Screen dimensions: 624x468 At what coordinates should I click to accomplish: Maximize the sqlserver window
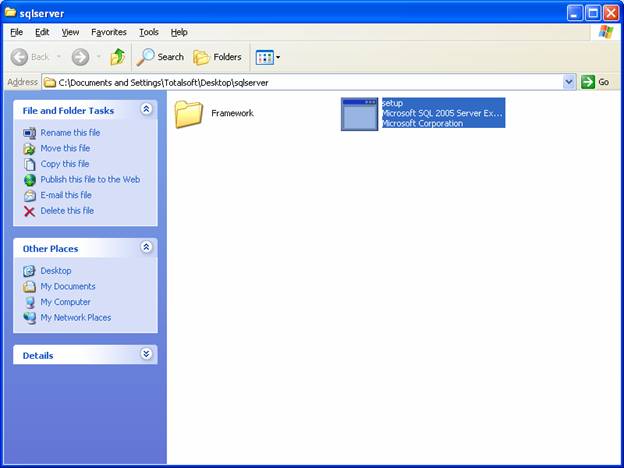(x=593, y=13)
